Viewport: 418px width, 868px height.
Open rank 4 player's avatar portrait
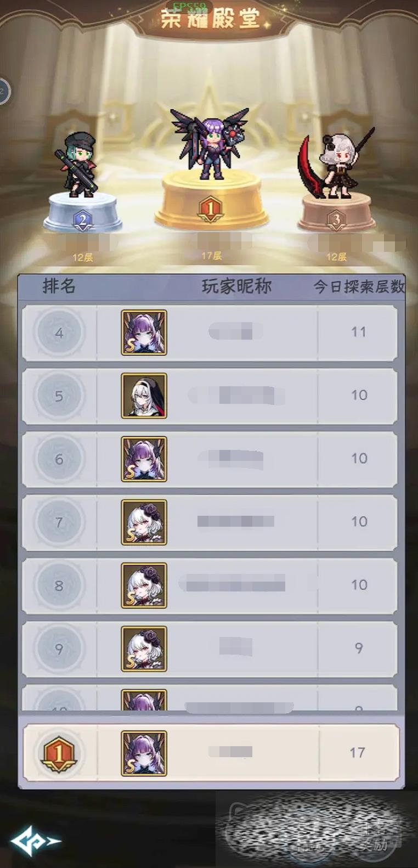144,332
